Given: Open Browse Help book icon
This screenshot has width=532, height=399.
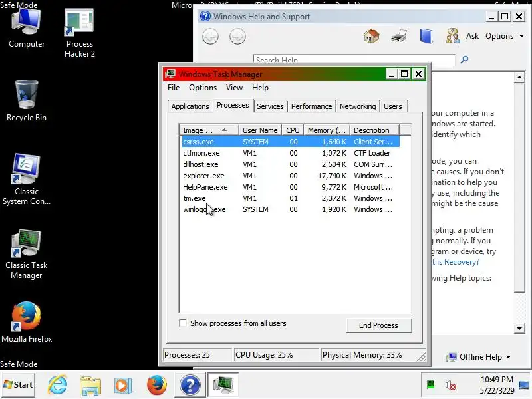Looking at the screenshot, I should [426, 36].
